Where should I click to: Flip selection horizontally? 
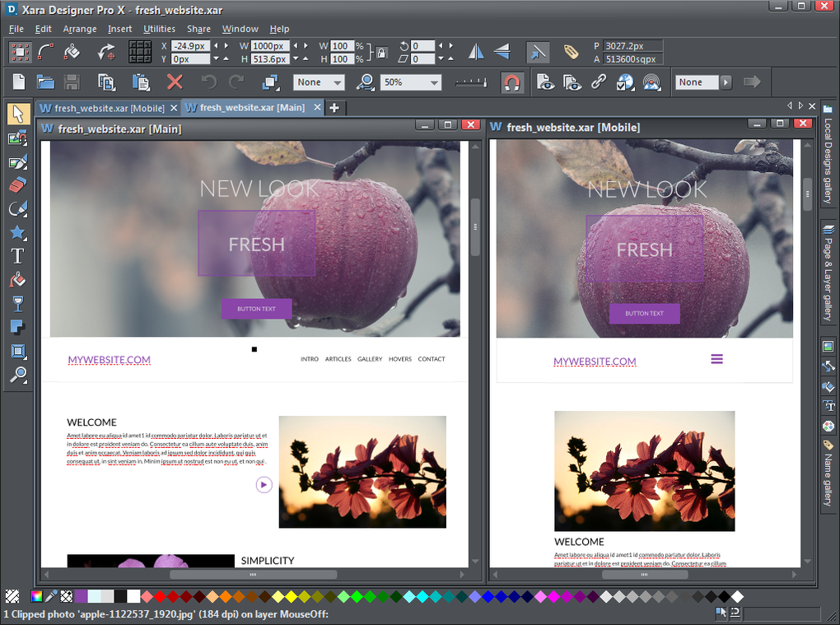[x=476, y=52]
